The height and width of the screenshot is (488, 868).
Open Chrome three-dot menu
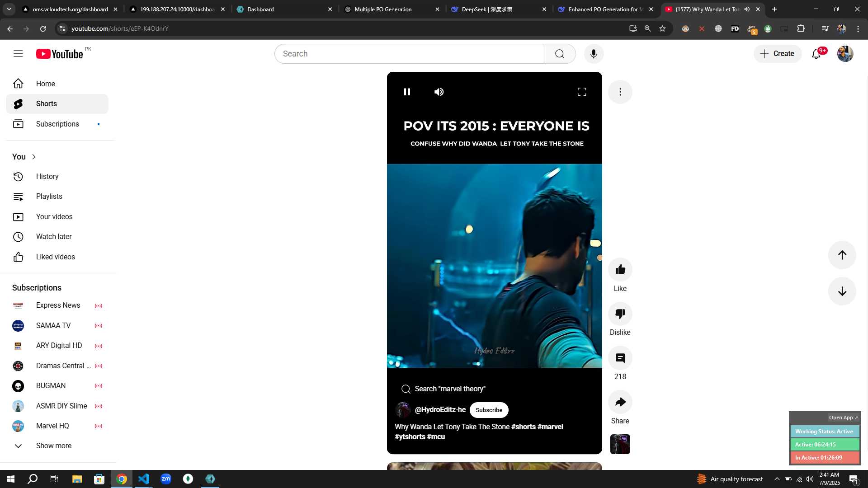coord(858,28)
